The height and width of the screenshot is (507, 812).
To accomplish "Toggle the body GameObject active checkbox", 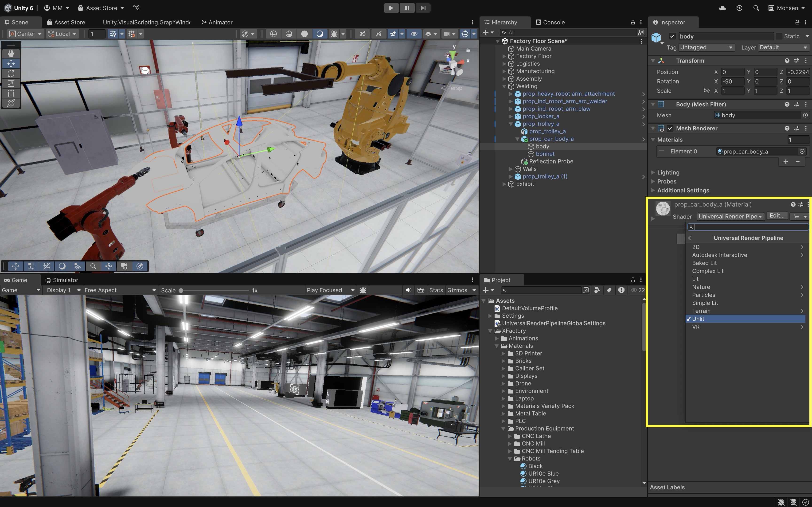I will (x=672, y=36).
